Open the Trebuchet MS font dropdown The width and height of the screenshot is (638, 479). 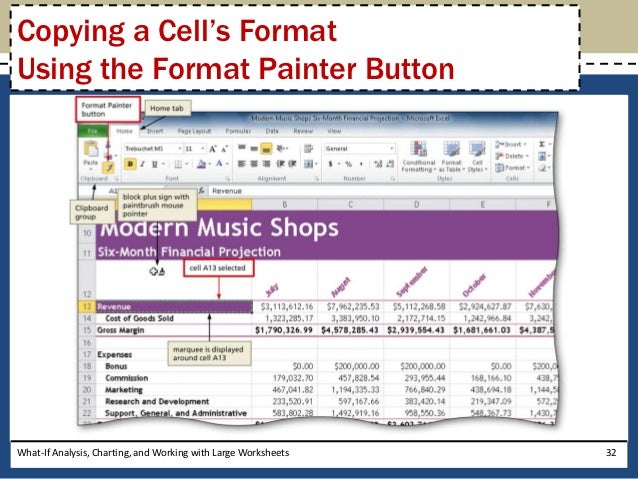coord(179,149)
